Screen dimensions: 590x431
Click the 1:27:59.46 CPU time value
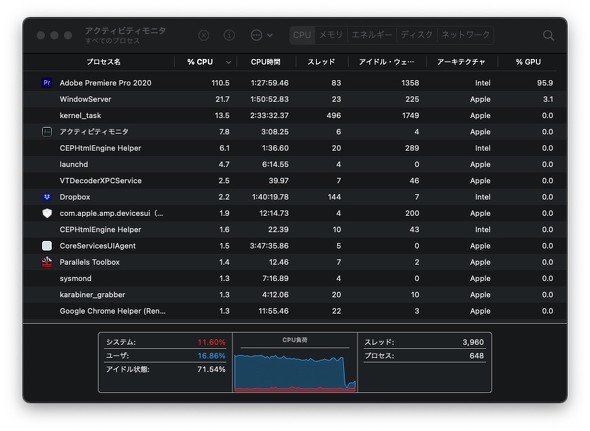[269, 83]
